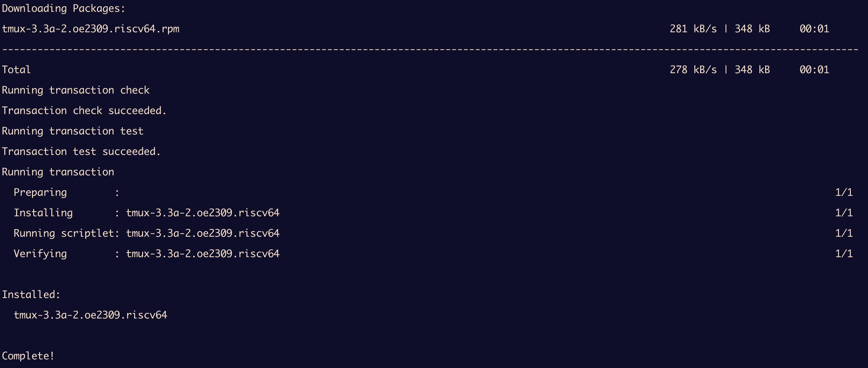Click the 1/1 counter on the Verifying row
868x368 pixels.
point(844,254)
